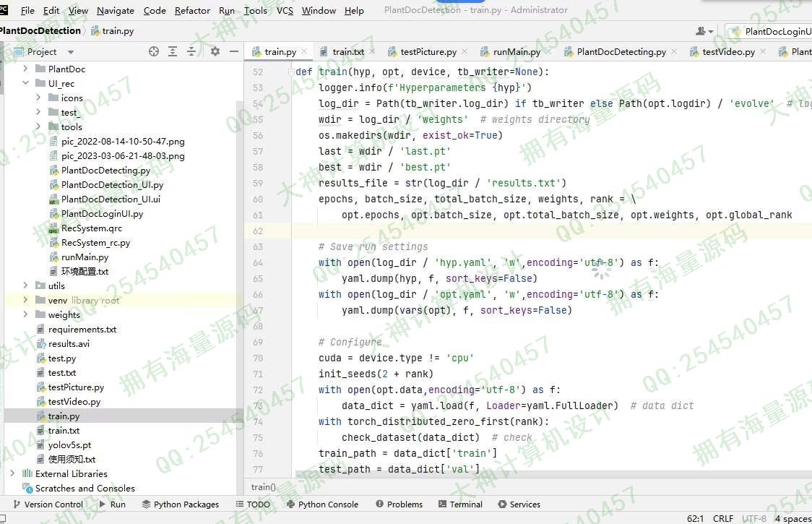
Task: Click the expand all icon in Project panel
Action: [173, 51]
